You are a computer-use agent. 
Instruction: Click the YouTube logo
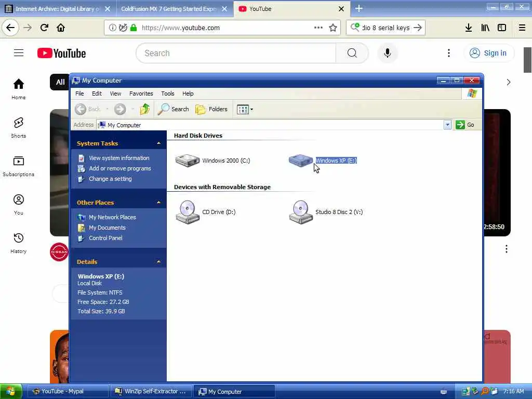(x=62, y=54)
